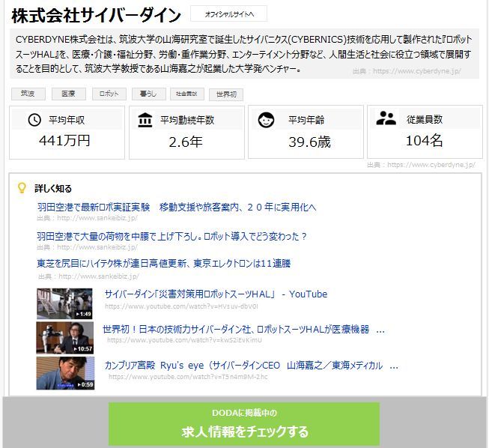Image resolution: width=489 pixels, height=448 pixels.
Task: Select the 社会貢献 tag
Action: (187, 94)
